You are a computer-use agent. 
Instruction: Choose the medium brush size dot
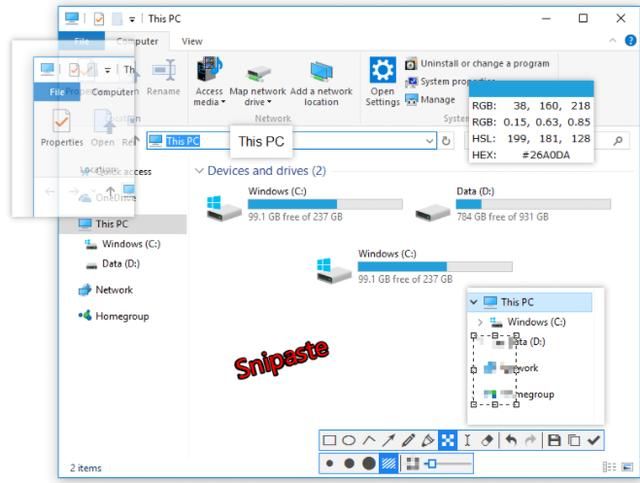point(349,463)
